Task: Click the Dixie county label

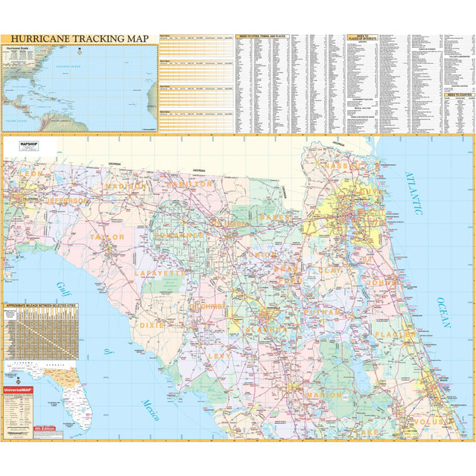Action: point(153,325)
